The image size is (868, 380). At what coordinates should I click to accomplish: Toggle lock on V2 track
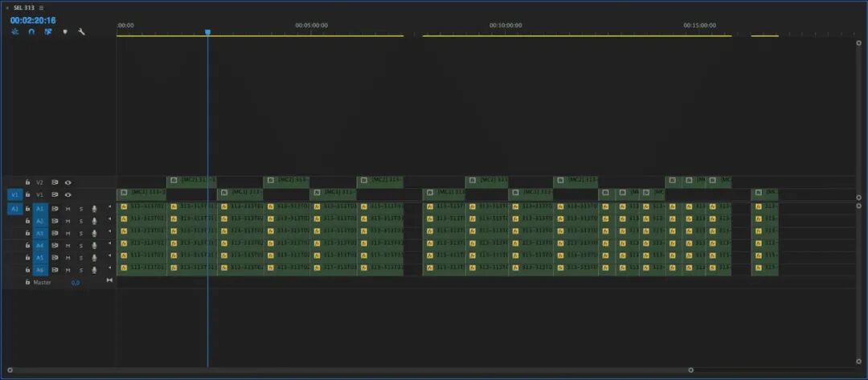coord(27,182)
